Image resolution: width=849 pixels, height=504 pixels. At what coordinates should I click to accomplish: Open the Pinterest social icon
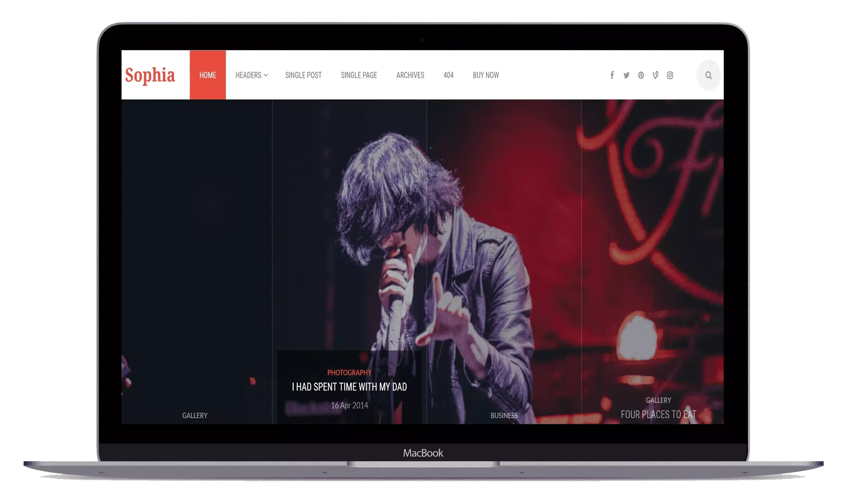pyautogui.click(x=641, y=75)
